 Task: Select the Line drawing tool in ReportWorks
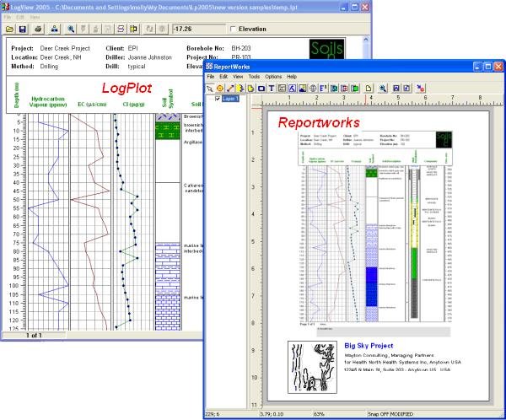pyautogui.click(x=230, y=88)
